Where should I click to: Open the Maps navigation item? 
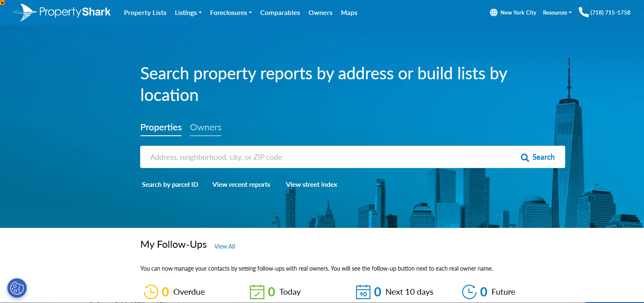(349, 13)
